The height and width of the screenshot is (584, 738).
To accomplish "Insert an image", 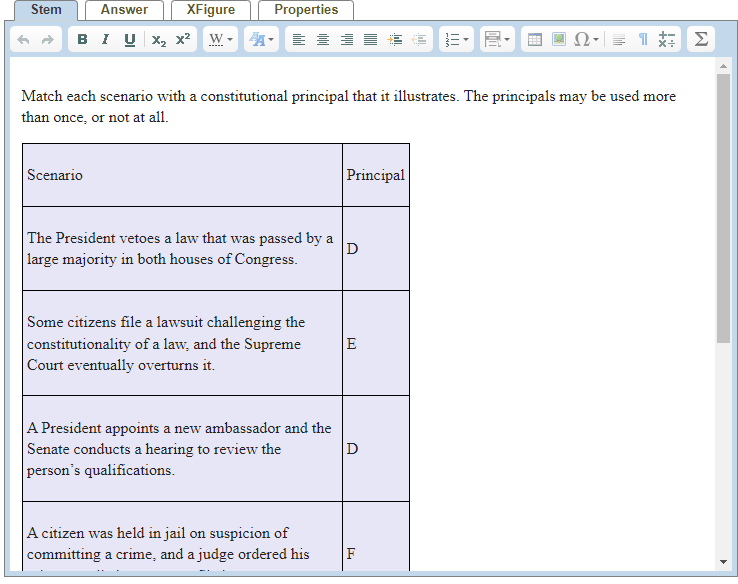I will [558, 39].
